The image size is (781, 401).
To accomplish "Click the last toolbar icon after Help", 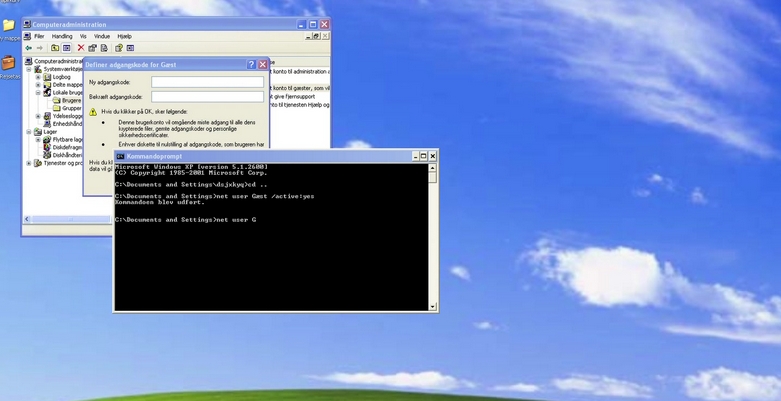I will point(130,48).
